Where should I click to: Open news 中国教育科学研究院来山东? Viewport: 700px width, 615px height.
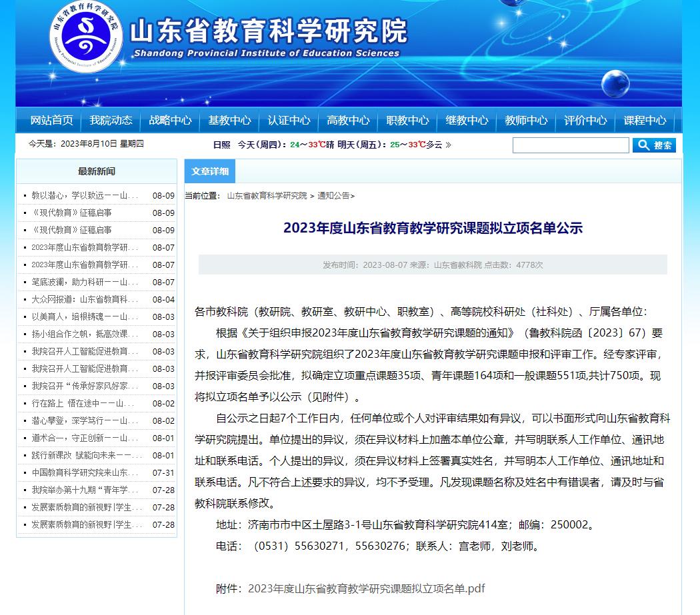pos(85,472)
